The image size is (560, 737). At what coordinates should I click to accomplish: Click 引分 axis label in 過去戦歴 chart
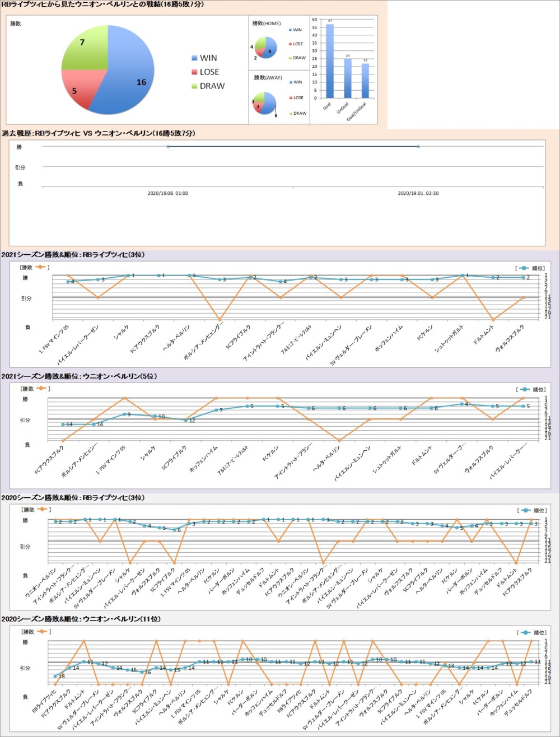click(21, 167)
